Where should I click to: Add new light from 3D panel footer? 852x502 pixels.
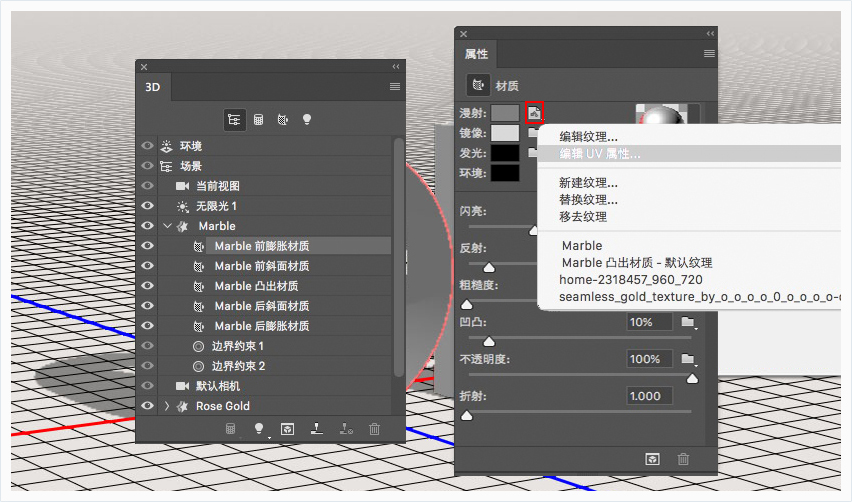pyautogui.click(x=259, y=429)
